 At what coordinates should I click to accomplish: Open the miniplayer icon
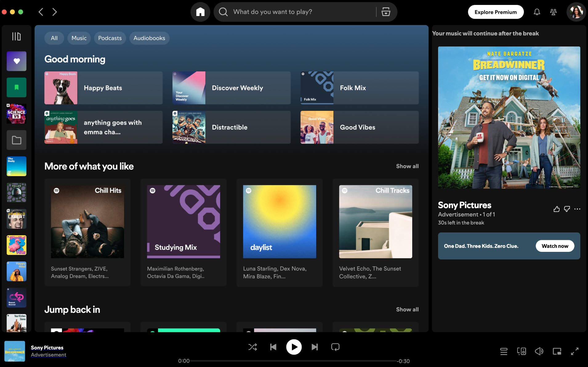pyautogui.click(x=557, y=351)
